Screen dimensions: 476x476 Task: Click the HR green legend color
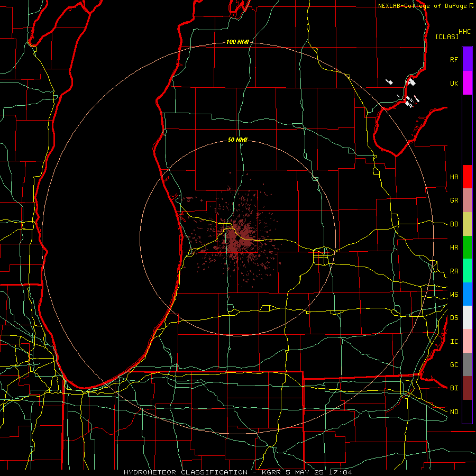(x=467, y=247)
